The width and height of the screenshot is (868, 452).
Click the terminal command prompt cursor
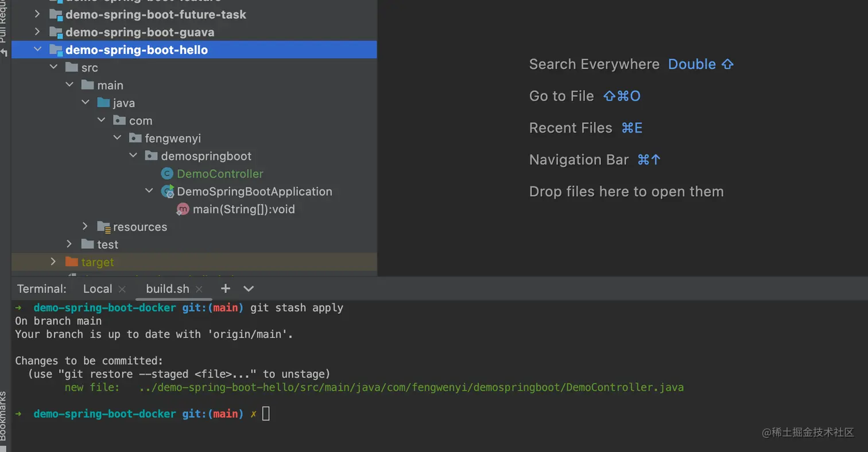click(x=266, y=414)
